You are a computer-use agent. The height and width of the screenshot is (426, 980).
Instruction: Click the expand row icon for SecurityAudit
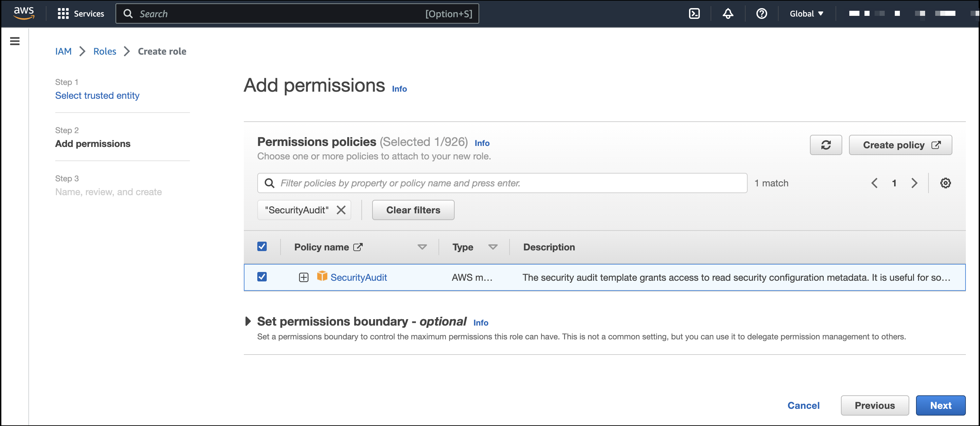[x=302, y=277]
